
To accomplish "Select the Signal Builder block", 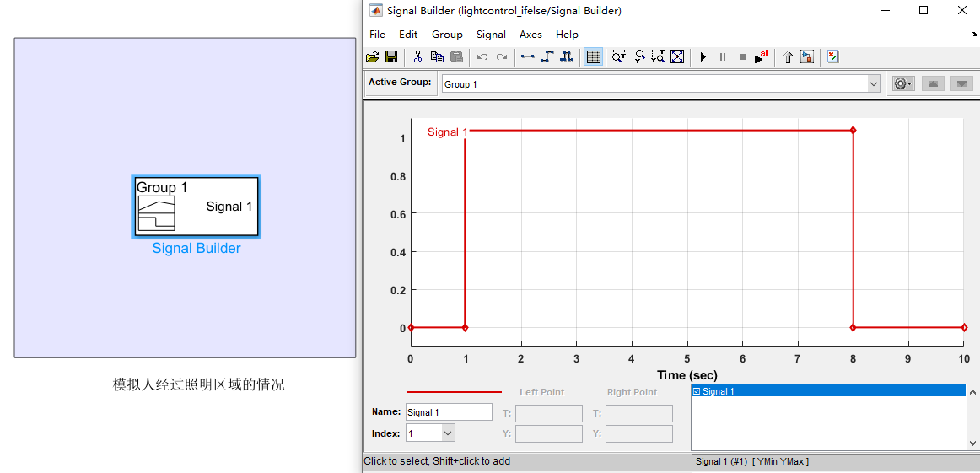I will pos(197,207).
